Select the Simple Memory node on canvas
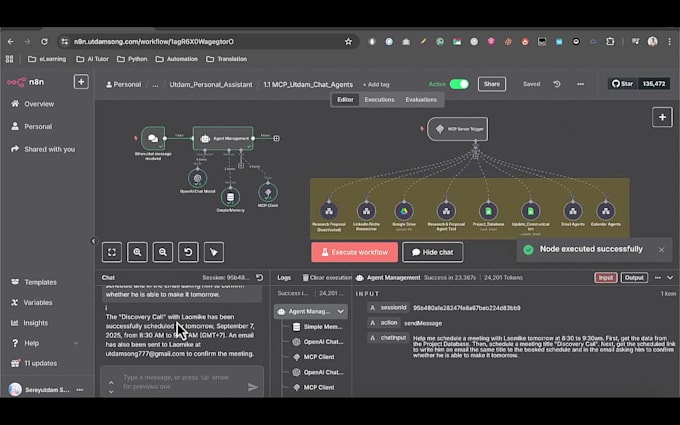 230,197
